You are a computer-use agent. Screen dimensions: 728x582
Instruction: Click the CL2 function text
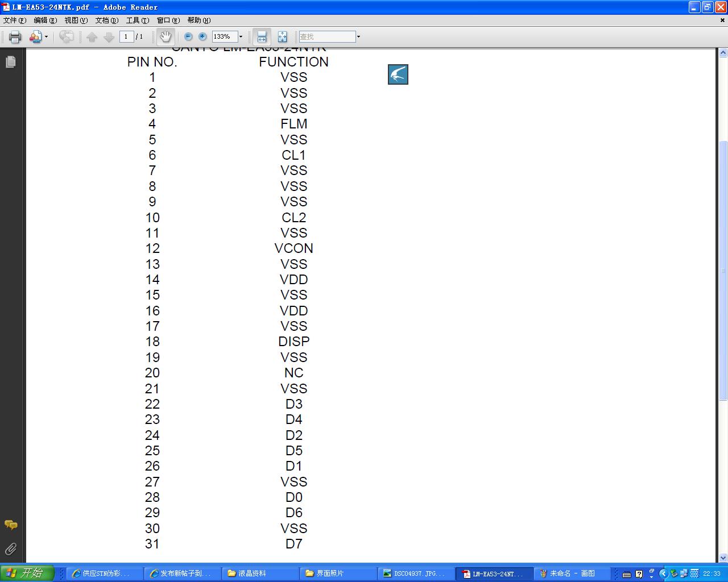(x=294, y=218)
